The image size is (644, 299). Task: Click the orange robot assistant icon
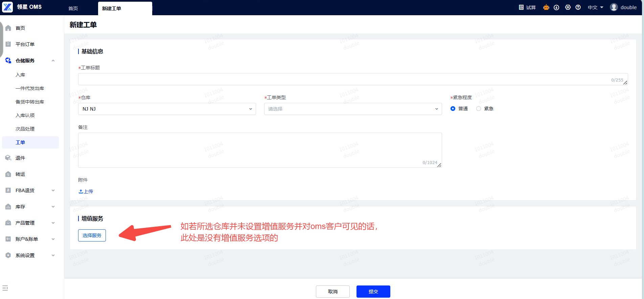546,7
